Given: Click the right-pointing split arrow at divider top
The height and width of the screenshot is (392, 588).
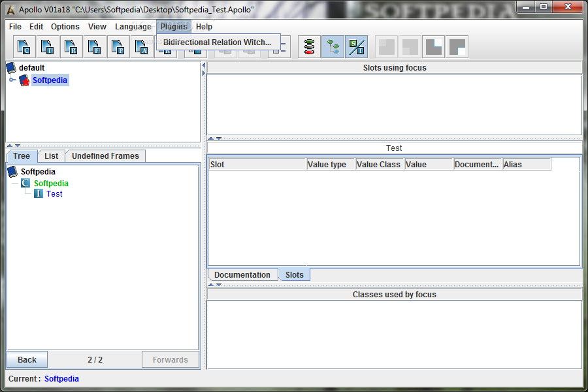Looking at the screenshot, I should click(x=204, y=73).
